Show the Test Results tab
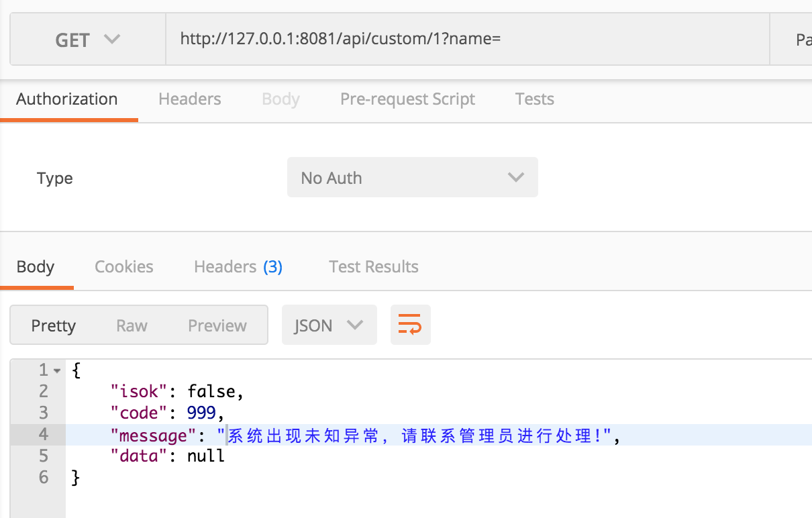 tap(373, 267)
